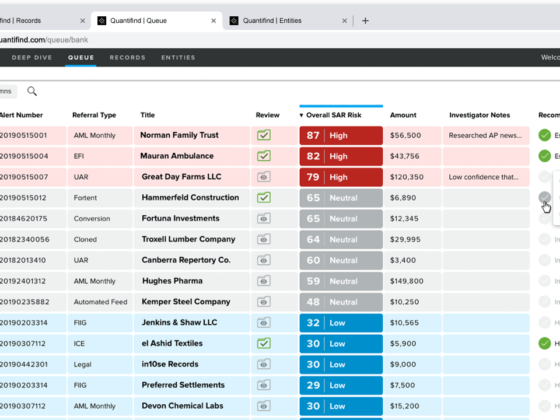Click amount $149,800
The image size is (560, 420).
pos(406,281)
